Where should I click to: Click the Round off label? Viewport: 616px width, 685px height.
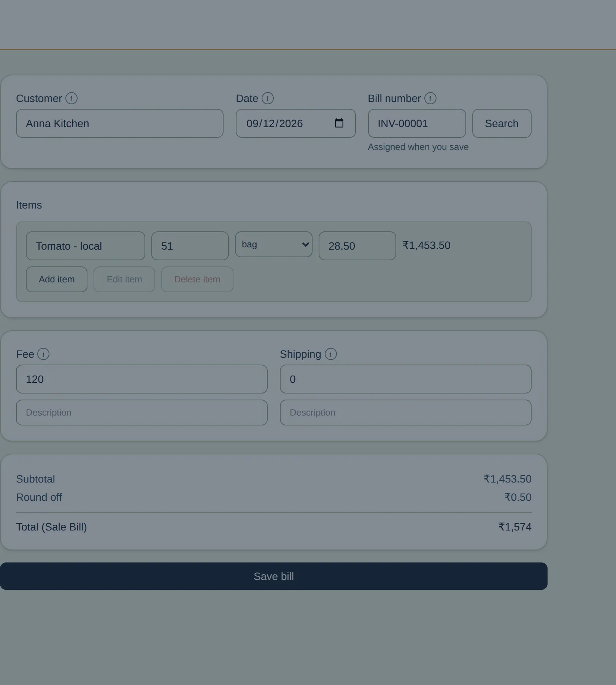point(39,497)
